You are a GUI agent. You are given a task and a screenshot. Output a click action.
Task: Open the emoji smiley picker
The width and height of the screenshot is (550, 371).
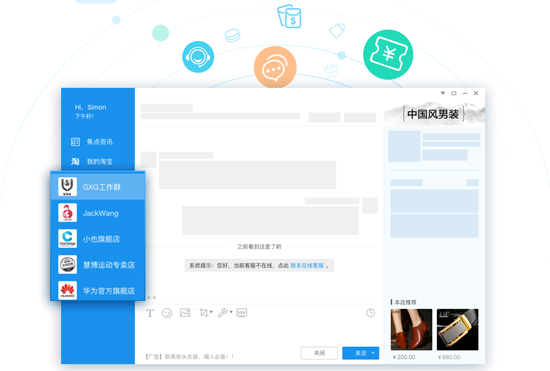tap(167, 313)
